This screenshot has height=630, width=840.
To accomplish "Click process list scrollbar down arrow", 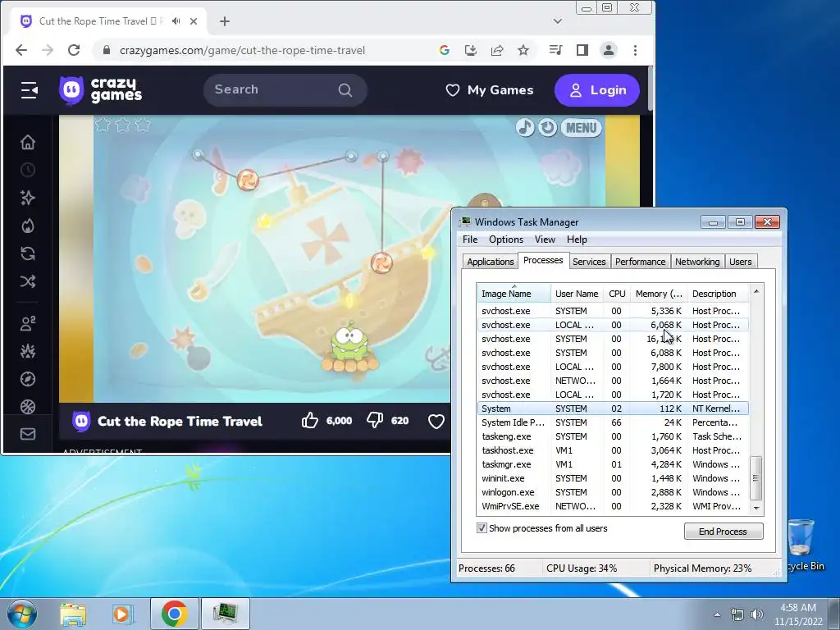I will click(x=756, y=508).
